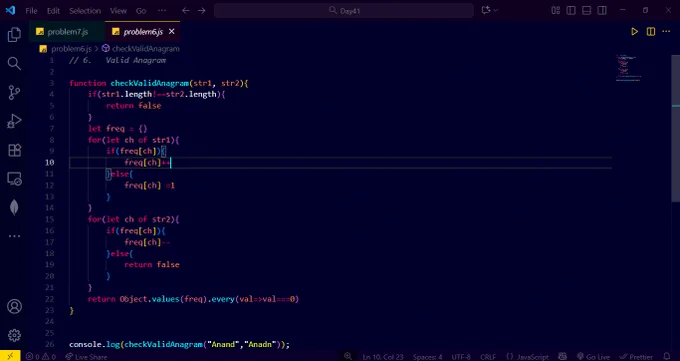Viewport: 680px width, 361px height.
Task: Close the problem6.js tab
Action: 171,31
